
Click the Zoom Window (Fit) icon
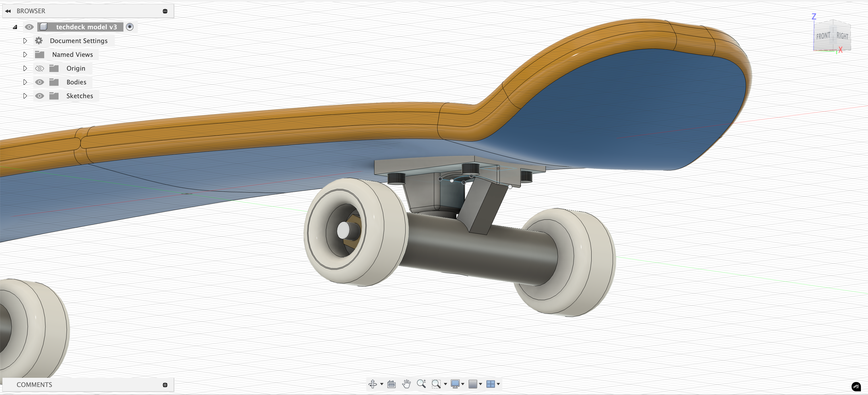pyautogui.click(x=436, y=384)
